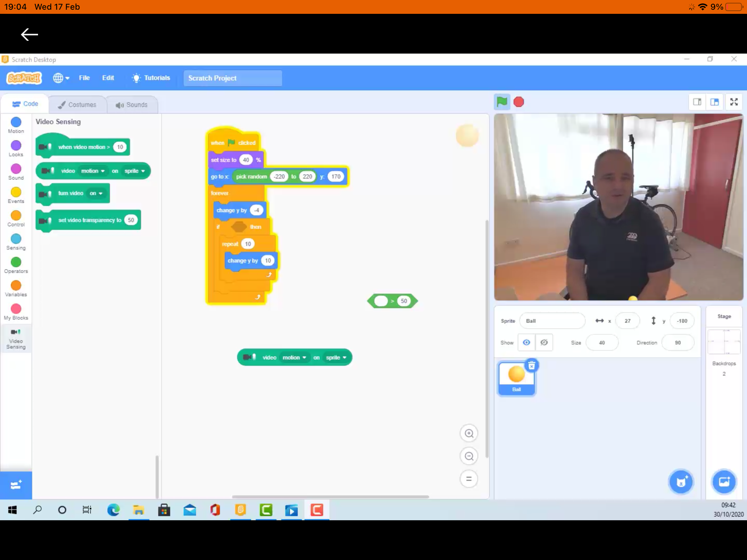Open the Choose a Sprite cat button
This screenshot has width=747, height=560.
click(x=681, y=482)
